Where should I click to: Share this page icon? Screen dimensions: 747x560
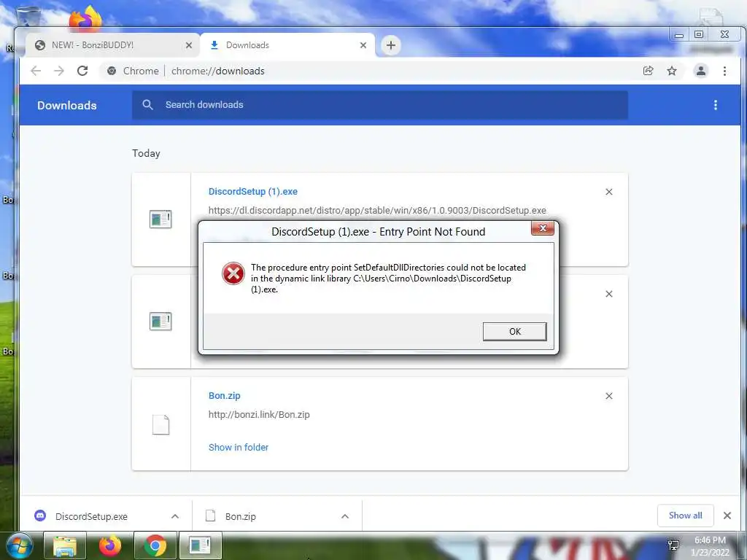(648, 71)
